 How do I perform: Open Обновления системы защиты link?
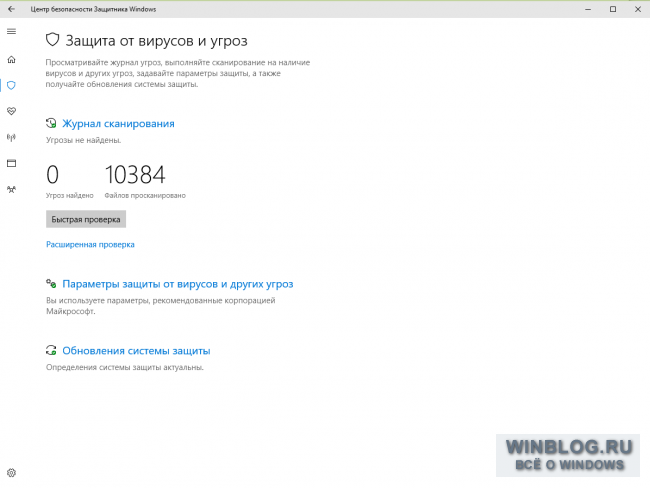[x=136, y=351]
